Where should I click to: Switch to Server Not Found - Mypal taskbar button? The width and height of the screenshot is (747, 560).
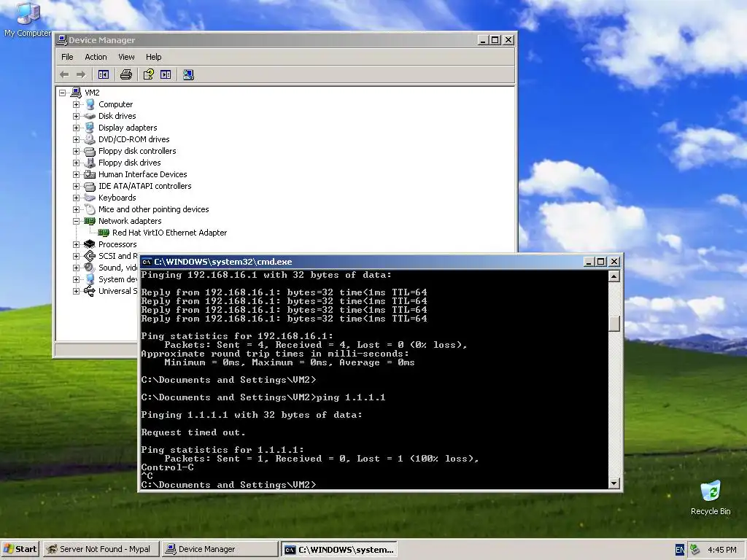[101, 549]
